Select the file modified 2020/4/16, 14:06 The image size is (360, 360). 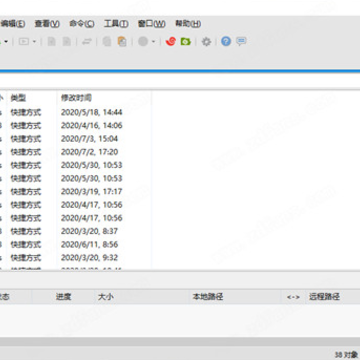coord(92,126)
